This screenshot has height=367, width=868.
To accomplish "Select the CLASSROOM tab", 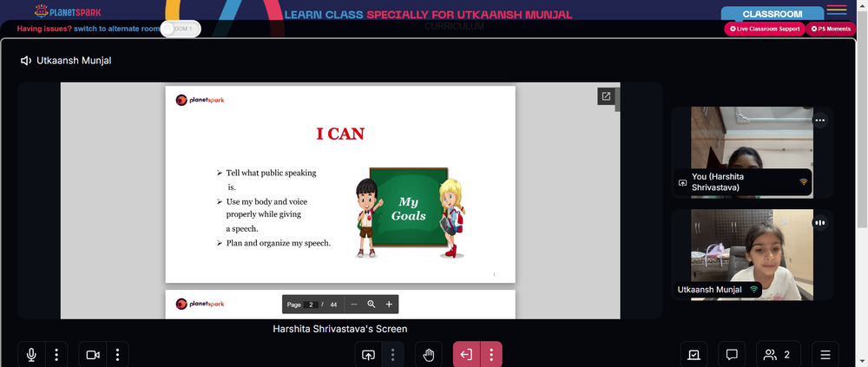I will (x=773, y=14).
